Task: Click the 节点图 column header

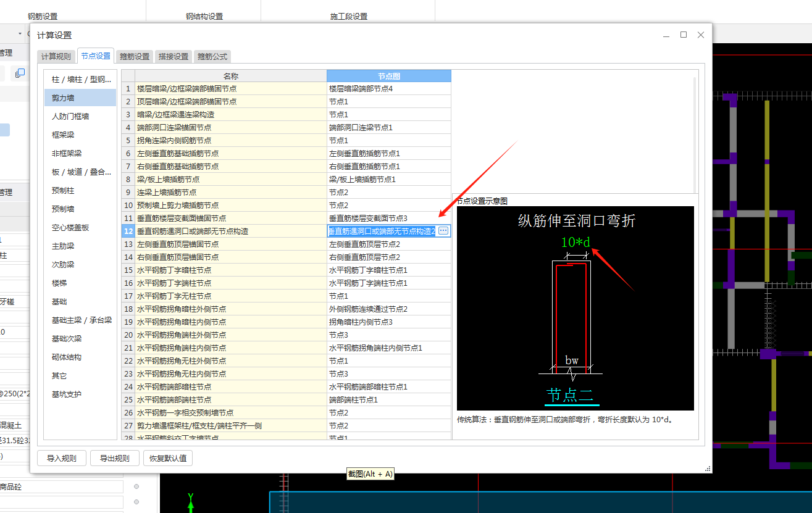Action: pos(389,76)
